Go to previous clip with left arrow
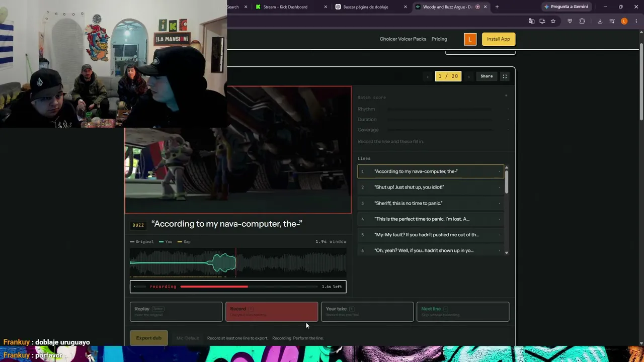644x362 pixels. pos(428,76)
